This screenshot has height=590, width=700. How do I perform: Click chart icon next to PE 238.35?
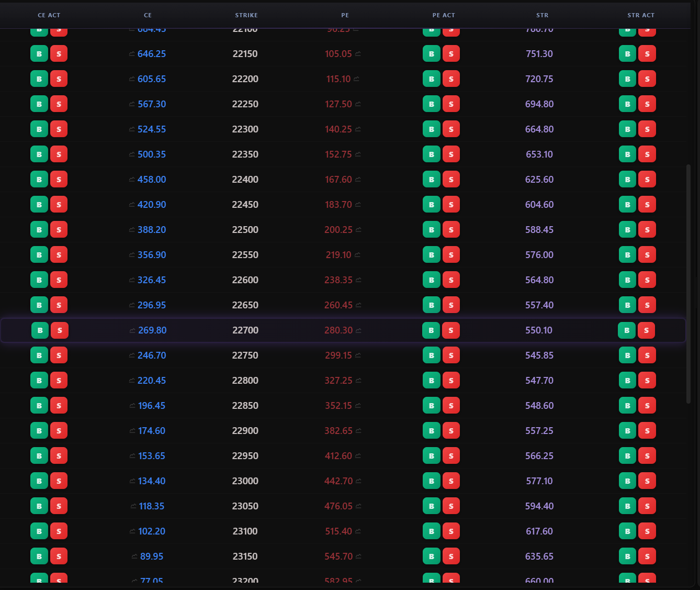(x=358, y=280)
